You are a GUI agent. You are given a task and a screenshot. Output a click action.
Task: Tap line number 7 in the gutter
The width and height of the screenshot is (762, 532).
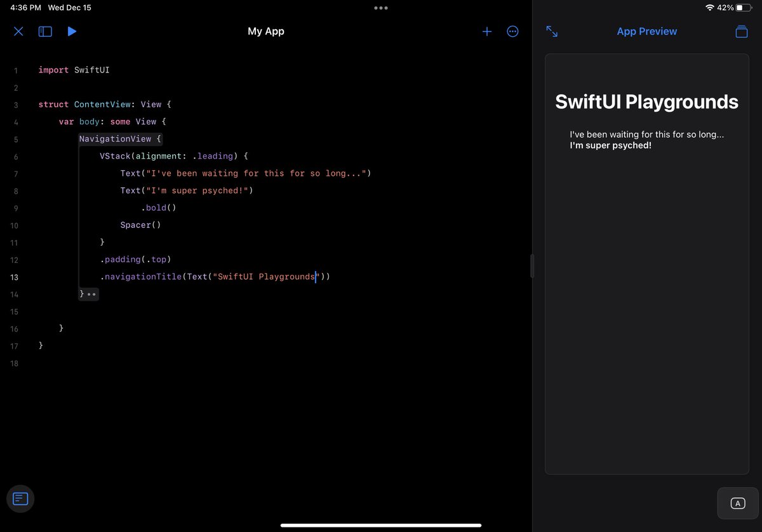(15, 173)
